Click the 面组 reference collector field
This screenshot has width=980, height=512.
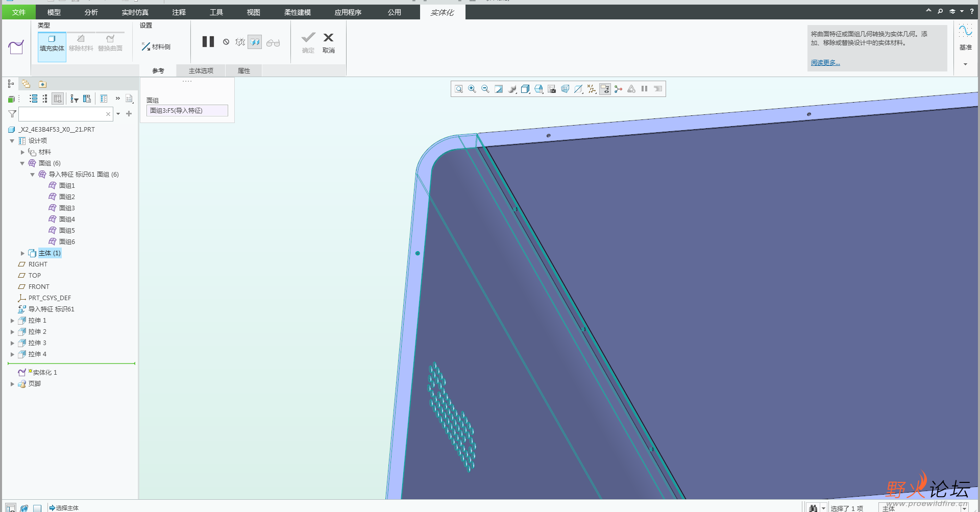point(187,111)
